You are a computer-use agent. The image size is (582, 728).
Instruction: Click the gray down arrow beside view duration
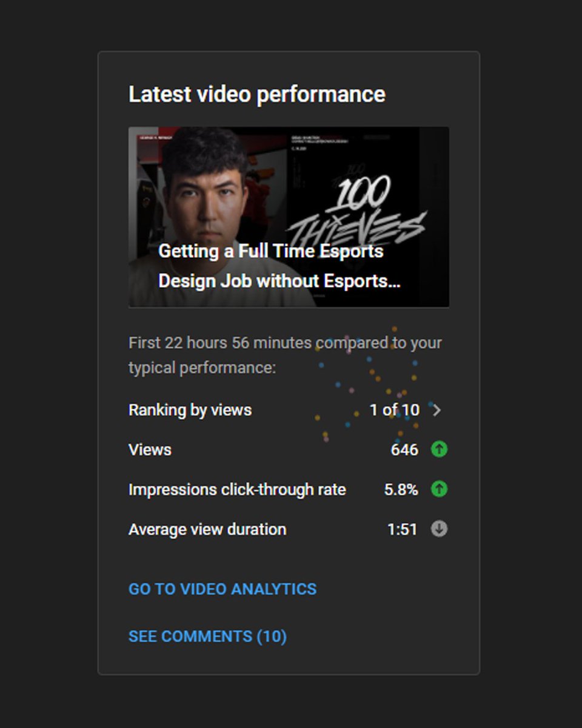[439, 529]
